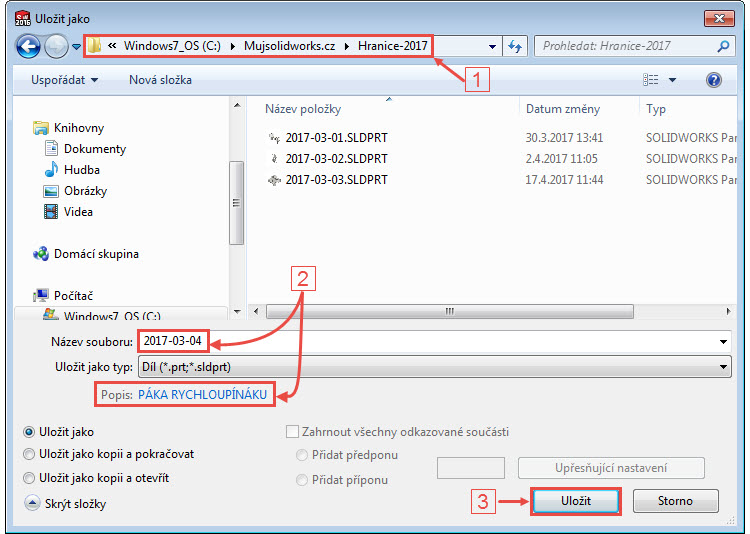Open the Uspořádat dropdown menu
750x534 pixels.
point(64,80)
